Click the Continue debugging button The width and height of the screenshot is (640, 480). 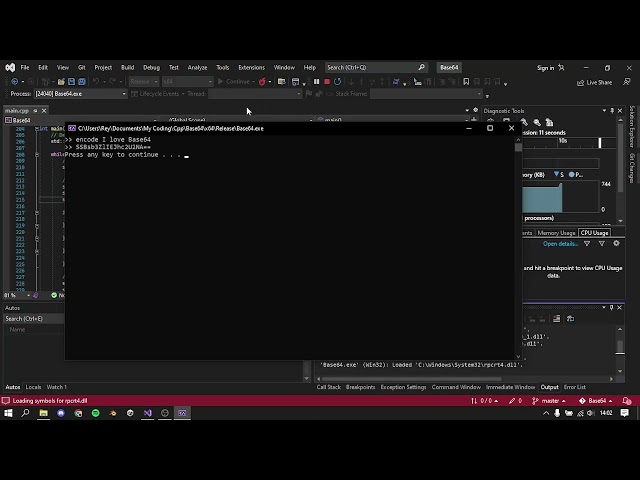(x=233, y=82)
